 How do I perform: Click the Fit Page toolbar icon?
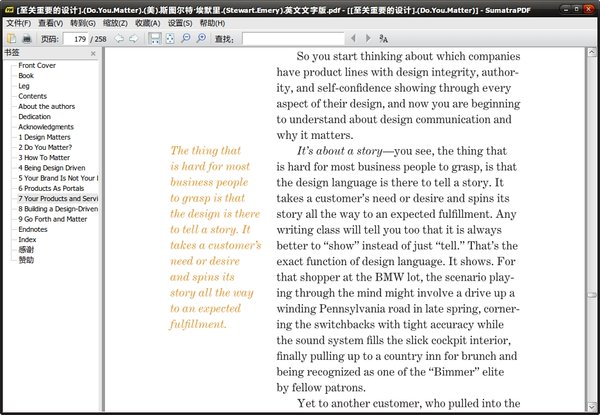(170, 38)
